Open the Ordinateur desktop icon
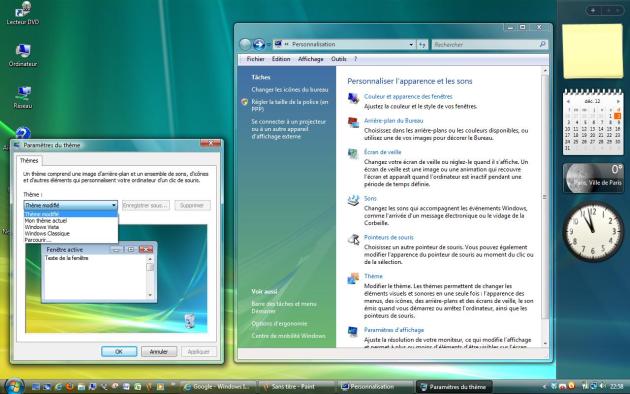 point(23,55)
